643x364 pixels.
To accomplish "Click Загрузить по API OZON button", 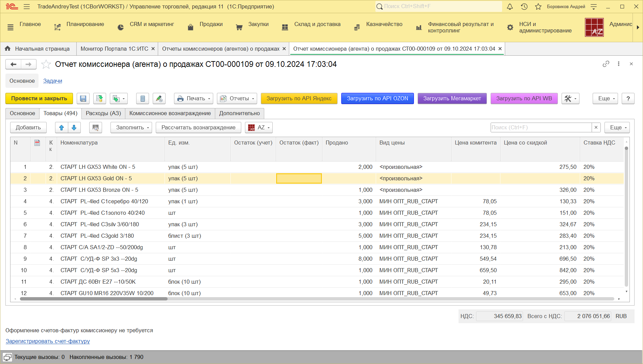I will click(x=377, y=99).
